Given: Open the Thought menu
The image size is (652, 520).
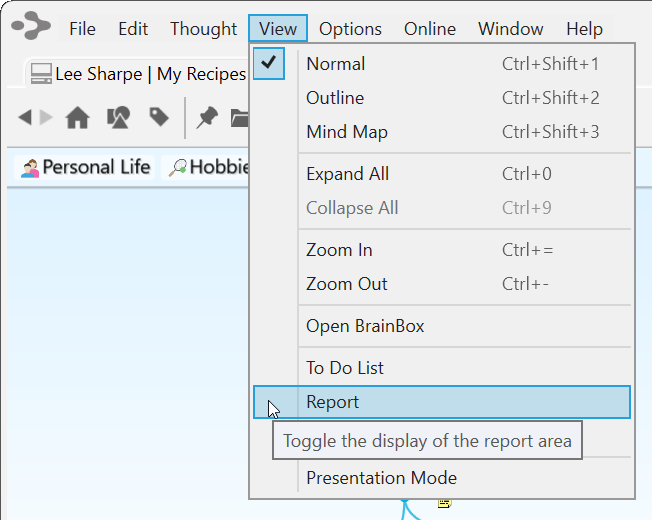Looking at the screenshot, I should point(203,29).
